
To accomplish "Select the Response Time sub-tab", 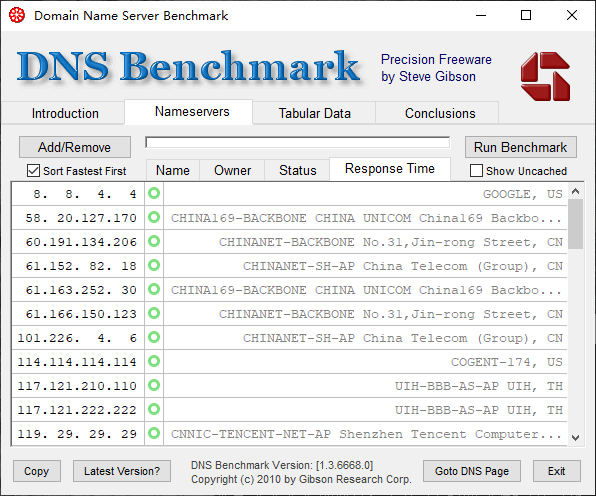I will (390, 169).
